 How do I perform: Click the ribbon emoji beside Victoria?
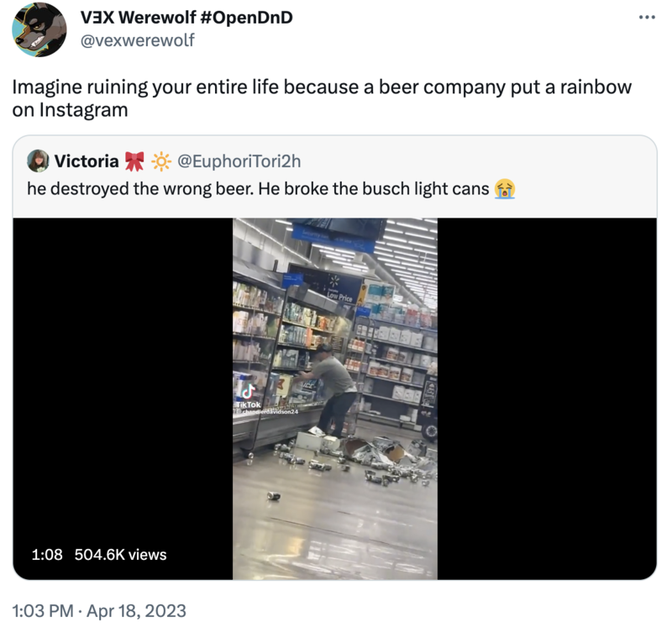(x=134, y=161)
